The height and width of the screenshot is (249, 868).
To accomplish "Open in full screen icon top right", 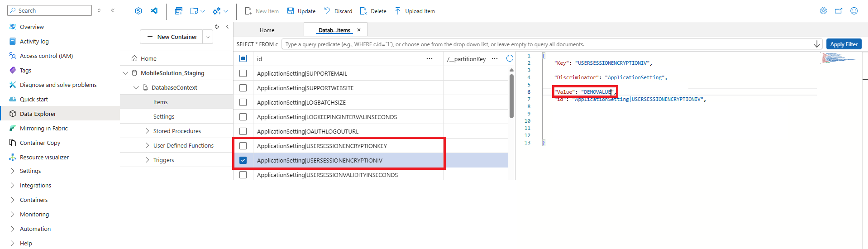I will click(x=839, y=11).
